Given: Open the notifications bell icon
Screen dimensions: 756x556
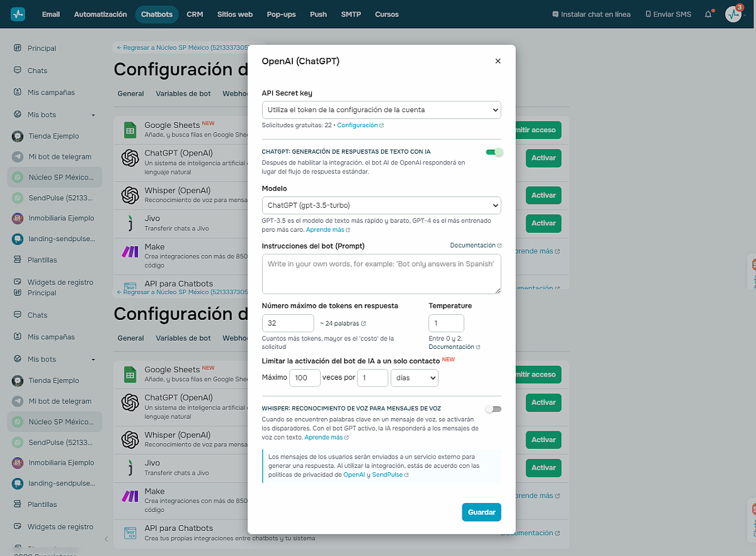Looking at the screenshot, I should [x=708, y=14].
